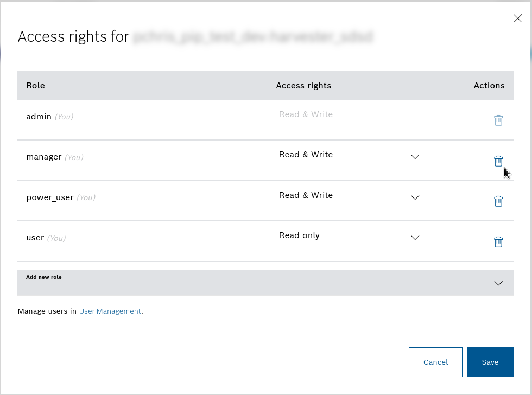The width and height of the screenshot is (532, 395).
Task: Open the User Management link
Action: 110,311
